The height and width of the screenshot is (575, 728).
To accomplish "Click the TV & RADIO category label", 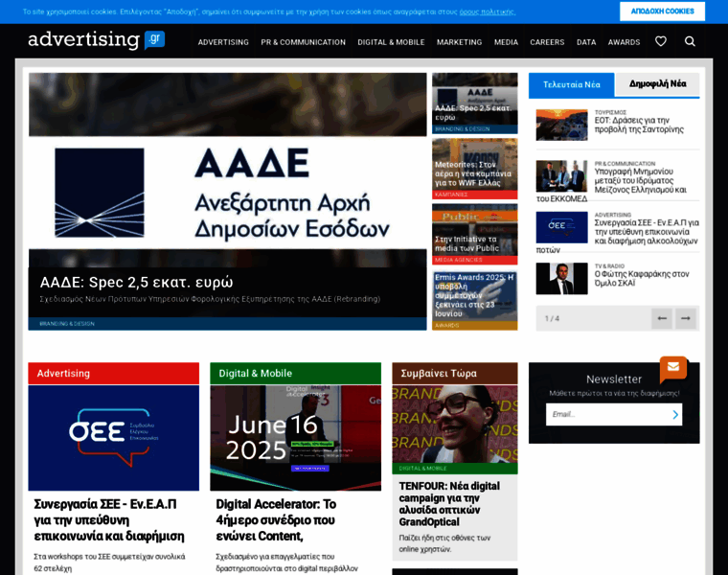I will pos(609,266).
